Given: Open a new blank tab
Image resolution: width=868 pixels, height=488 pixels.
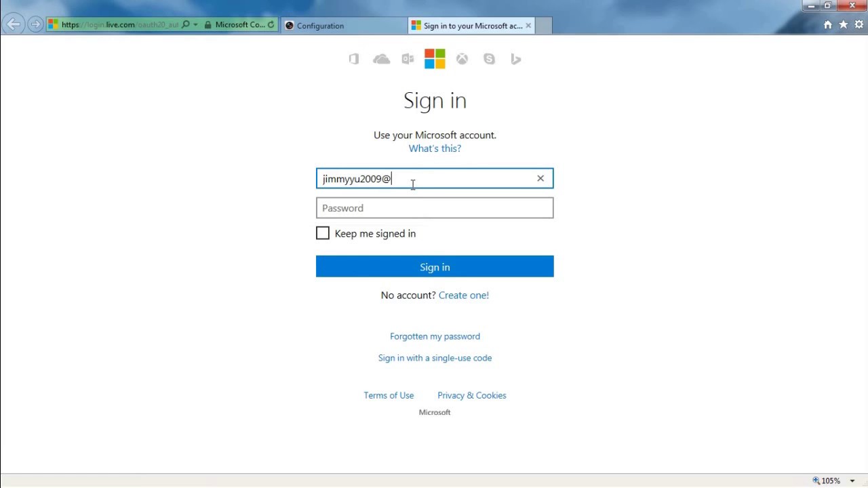Looking at the screenshot, I should pyautogui.click(x=543, y=26).
